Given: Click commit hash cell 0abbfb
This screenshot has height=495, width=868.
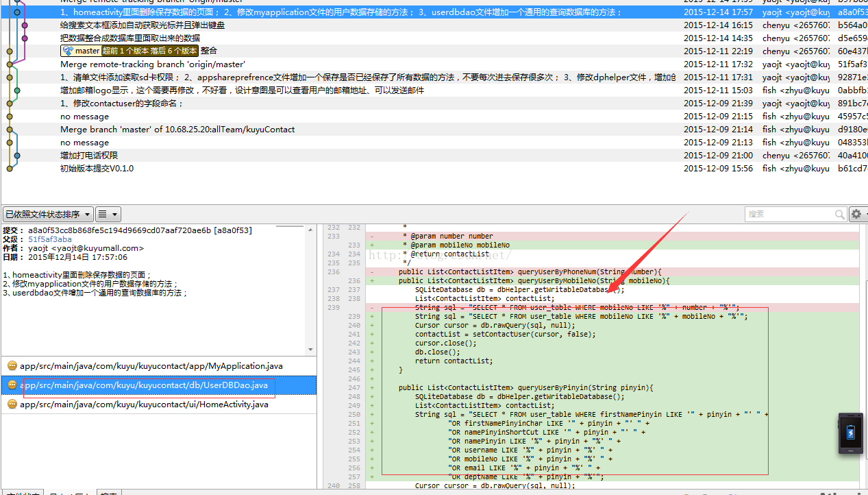Looking at the screenshot, I should pos(852,90).
